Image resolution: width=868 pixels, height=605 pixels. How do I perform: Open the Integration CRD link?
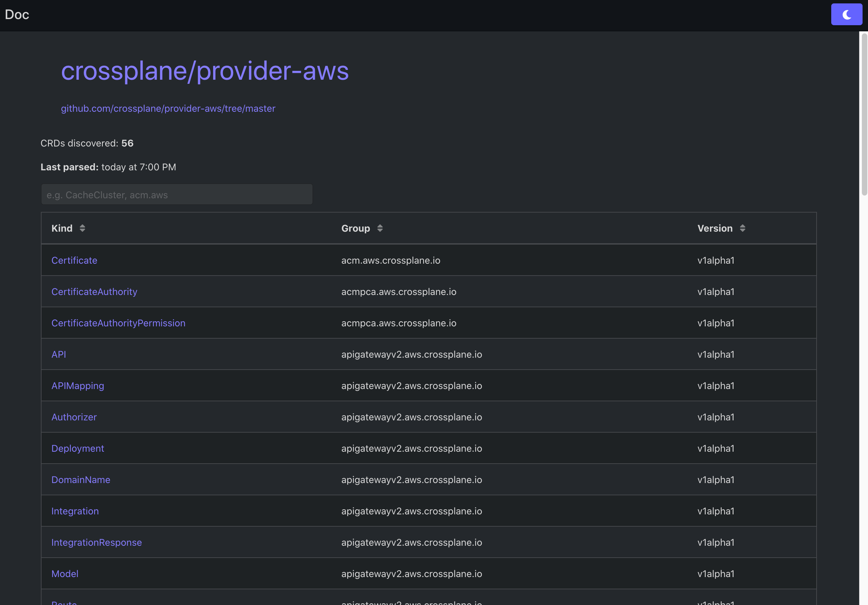[x=75, y=511]
